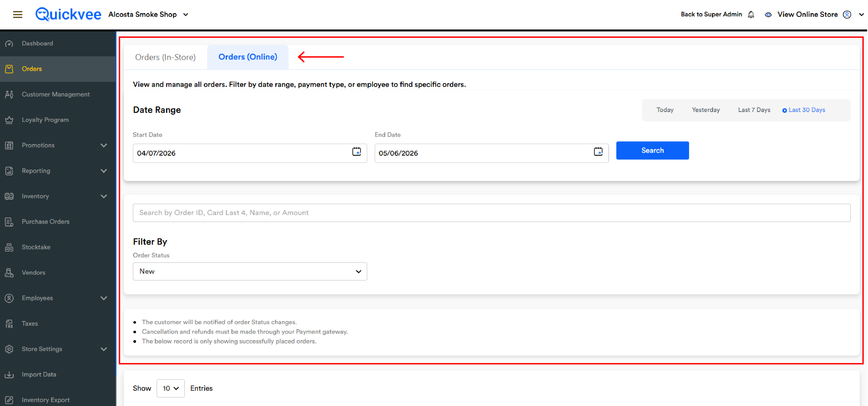Expand the Reporting submenu chevron

[104, 171]
